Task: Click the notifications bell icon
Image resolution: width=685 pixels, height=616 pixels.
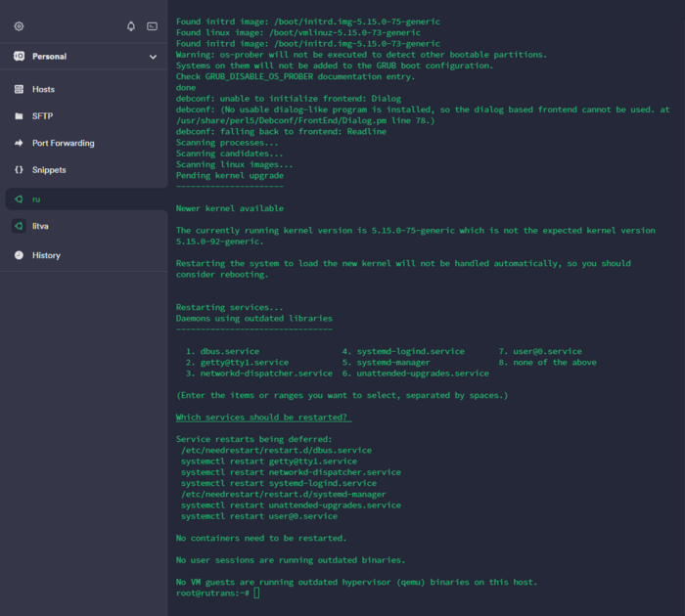Action: (131, 26)
